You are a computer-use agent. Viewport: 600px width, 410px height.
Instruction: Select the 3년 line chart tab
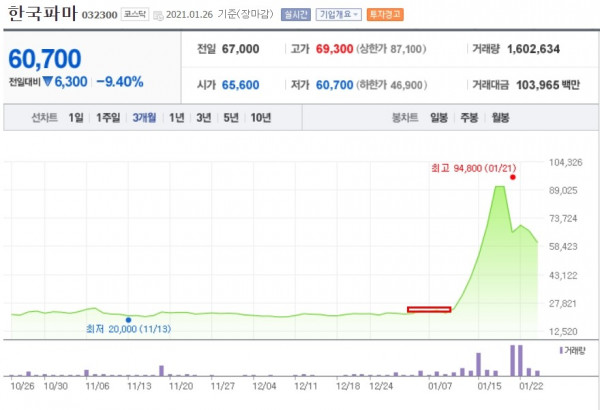pyautogui.click(x=204, y=118)
